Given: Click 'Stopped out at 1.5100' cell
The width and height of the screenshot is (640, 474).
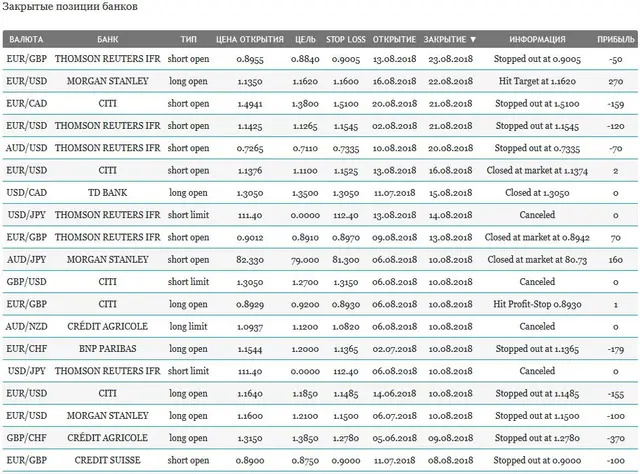Looking at the screenshot, I should tap(537, 104).
